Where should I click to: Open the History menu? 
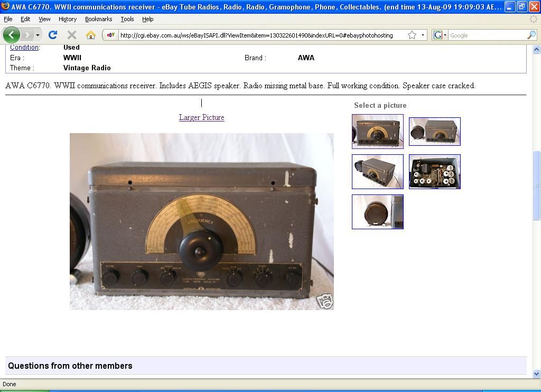click(68, 20)
